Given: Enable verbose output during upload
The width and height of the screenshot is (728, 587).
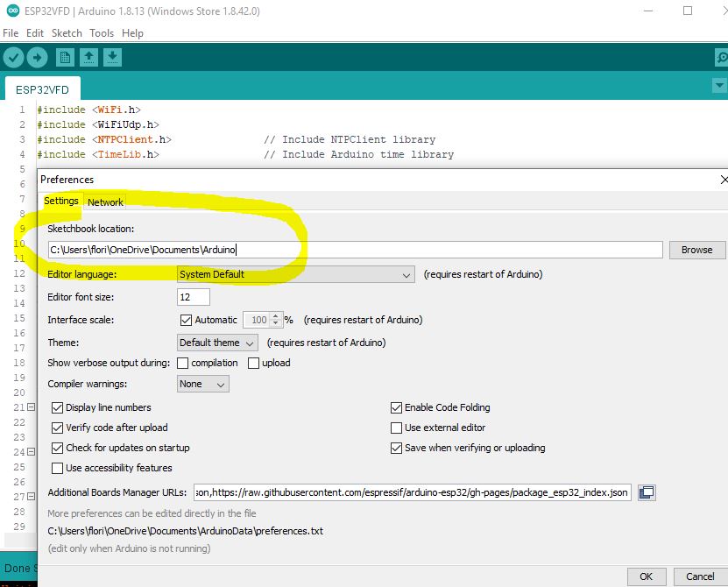Looking at the screenshot, I should pyautogui.click(x=253, y=364).
